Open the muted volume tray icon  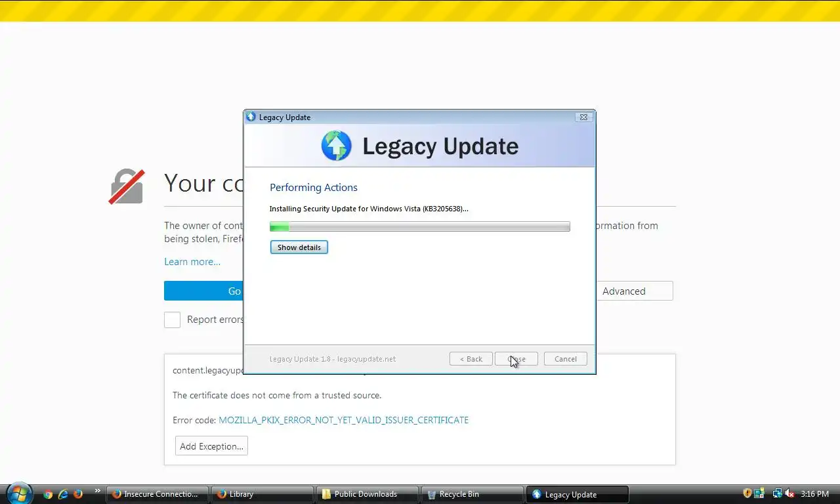tap(790, 493)
